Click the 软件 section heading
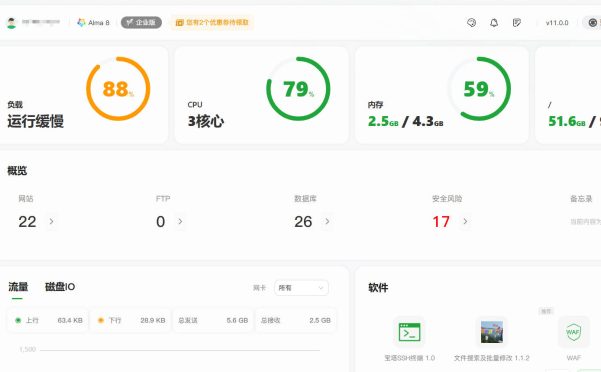The height and width of the screenshot is (372, 601). [378, 288]
